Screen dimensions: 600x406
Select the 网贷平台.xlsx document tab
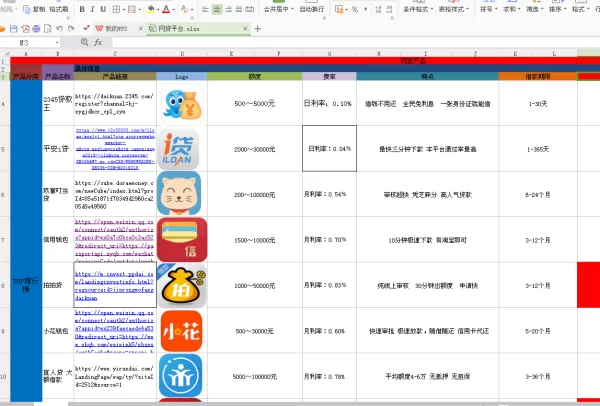pos(179,29)
